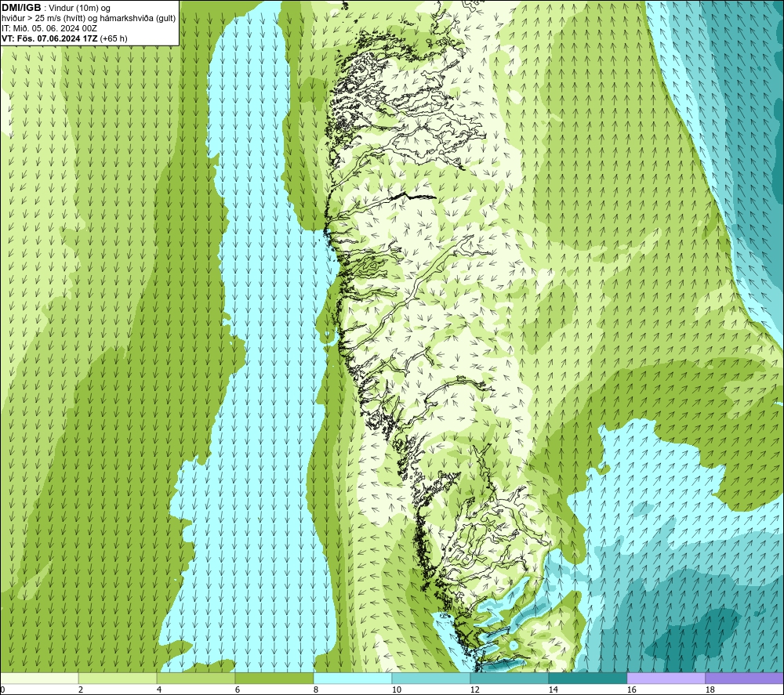This screenshot has width=784, height=695.
Task: Click the legend label "14"
Action: tap(553, 690)
